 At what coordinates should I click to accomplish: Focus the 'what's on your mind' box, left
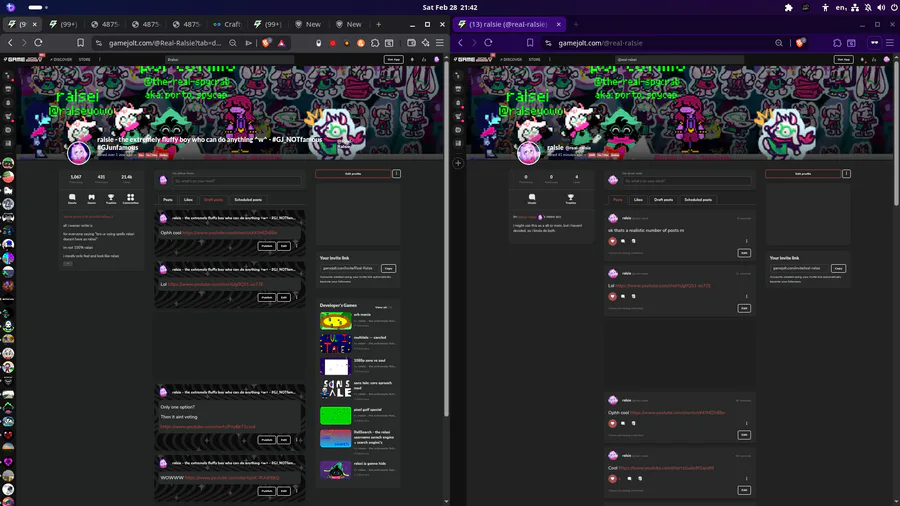point(237,181)
